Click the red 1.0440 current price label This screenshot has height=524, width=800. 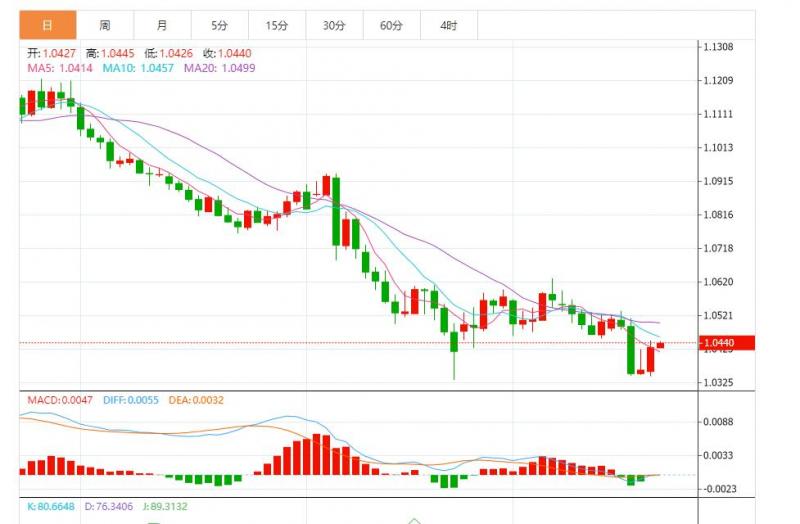coord(727,343)
